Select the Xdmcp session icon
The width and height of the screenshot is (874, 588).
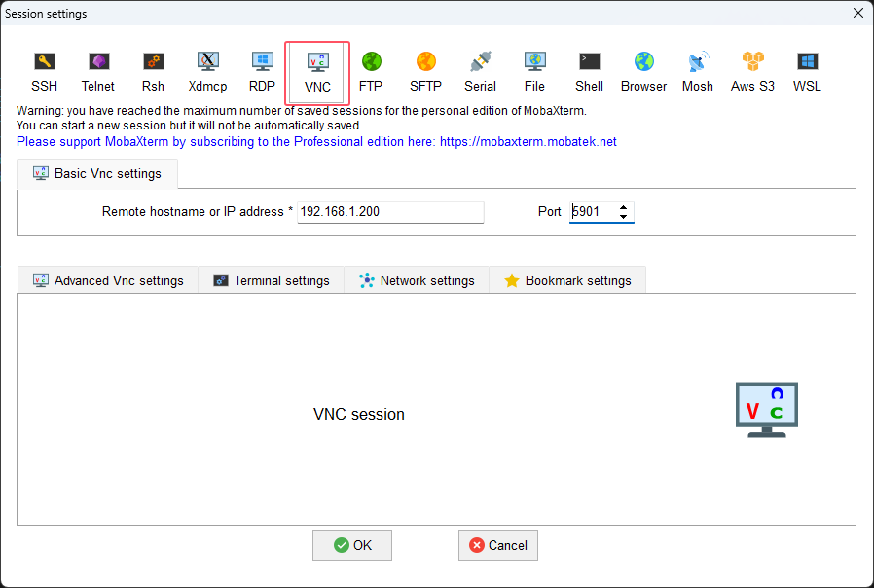[x=207, y=72]
